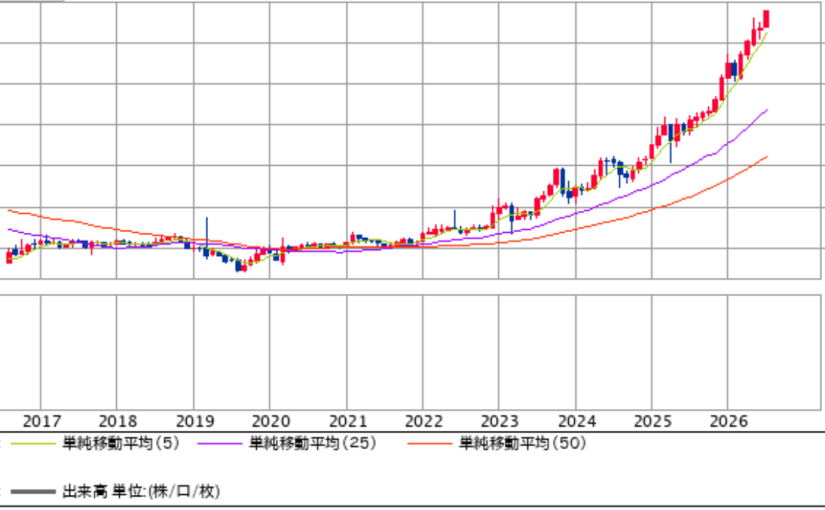Click the tall blue wick candle in early 2019

coord(206,237)
